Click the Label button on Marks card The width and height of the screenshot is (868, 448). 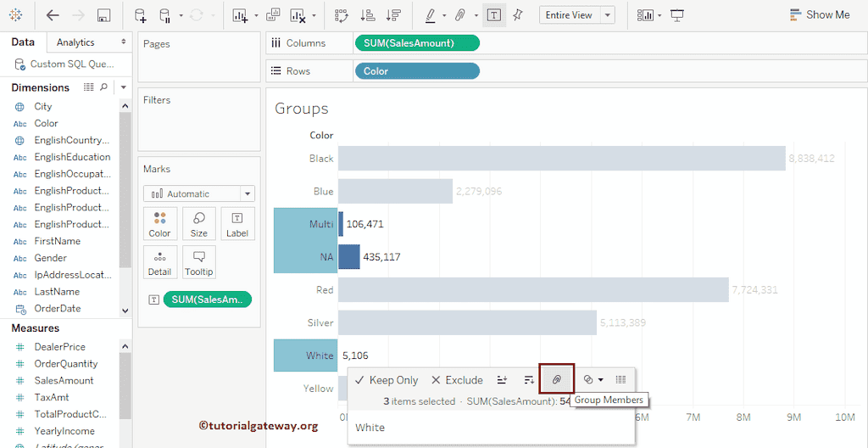237,223
